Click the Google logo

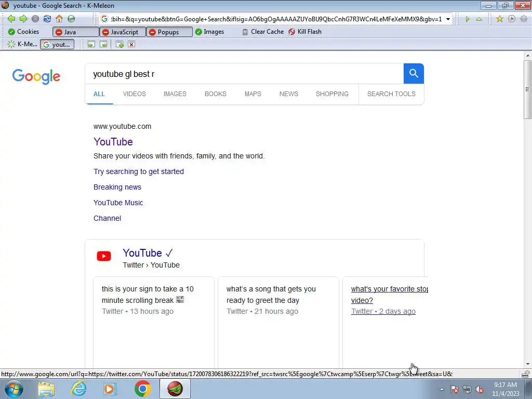coord(36,76)
